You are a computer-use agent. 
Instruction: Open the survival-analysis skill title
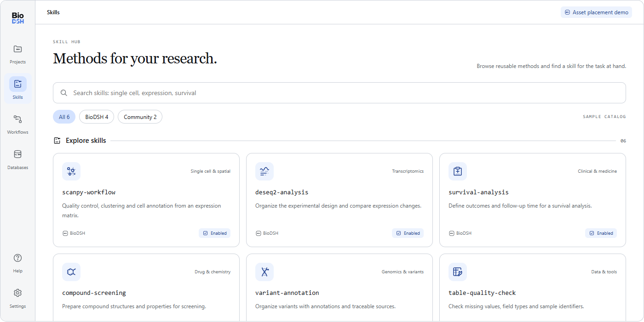478,192
